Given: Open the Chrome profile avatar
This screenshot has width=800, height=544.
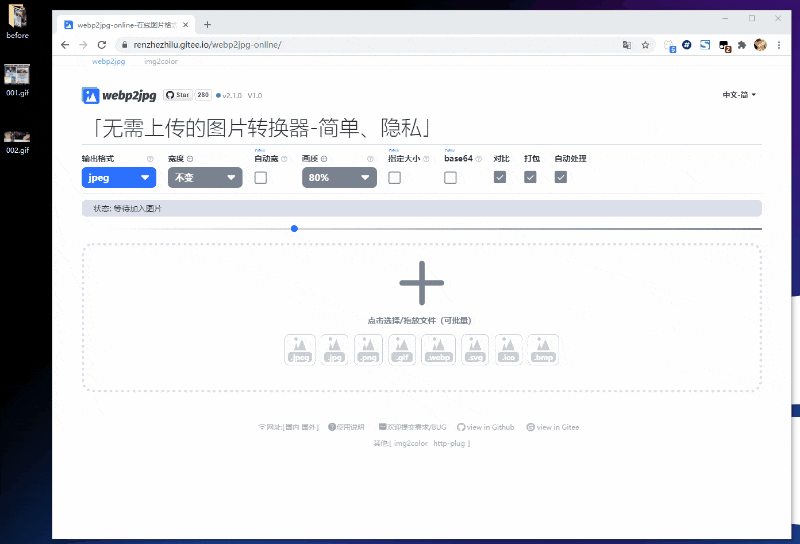Looking at the screenshot, I should (x=760, y=45).
